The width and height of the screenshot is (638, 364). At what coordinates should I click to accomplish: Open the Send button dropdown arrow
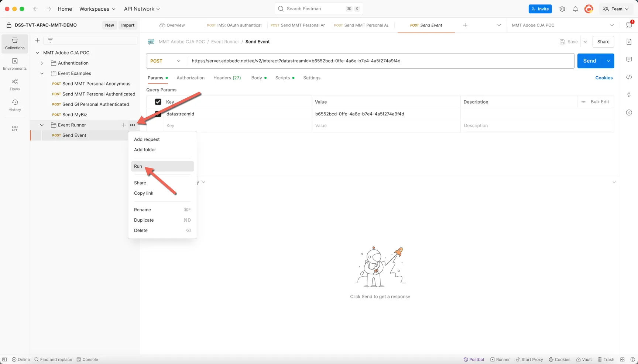click(608, 61)
